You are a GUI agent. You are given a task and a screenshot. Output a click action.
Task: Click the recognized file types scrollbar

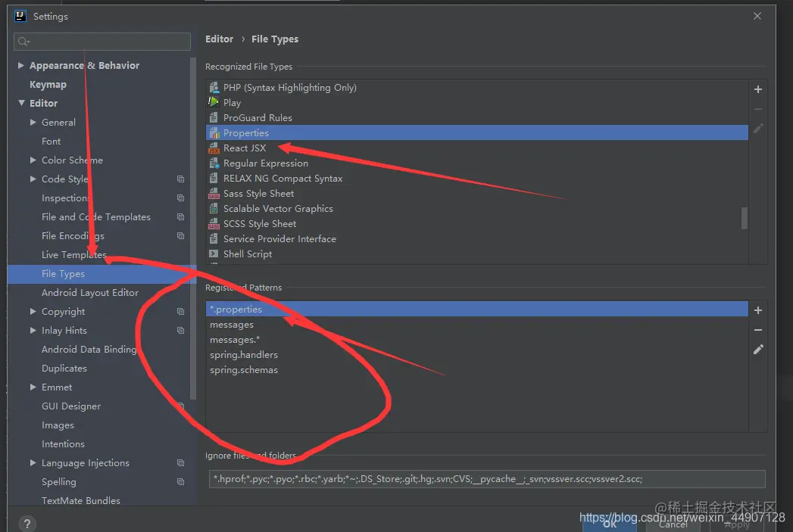pyautogui.click(x=745, y=218)
